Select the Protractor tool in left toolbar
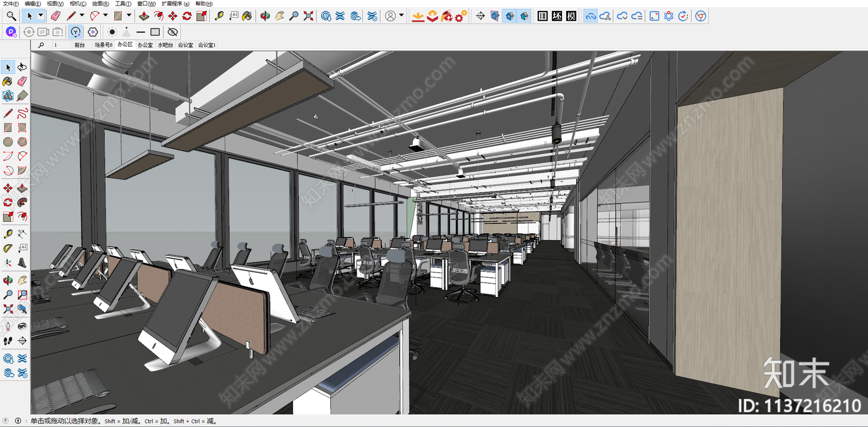This screenshot has width=868, height=427. (8, 248)
